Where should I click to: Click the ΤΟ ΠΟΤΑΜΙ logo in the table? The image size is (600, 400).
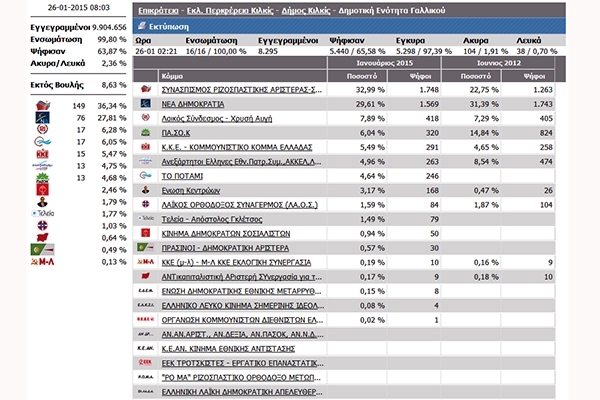click(146, 175)
